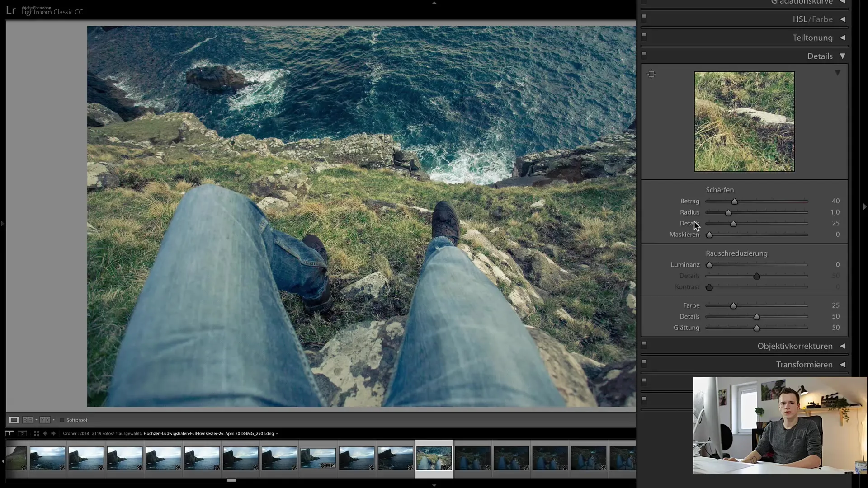Click the selected highlighted filmstrip thumbnail

[x=434, y=458]
